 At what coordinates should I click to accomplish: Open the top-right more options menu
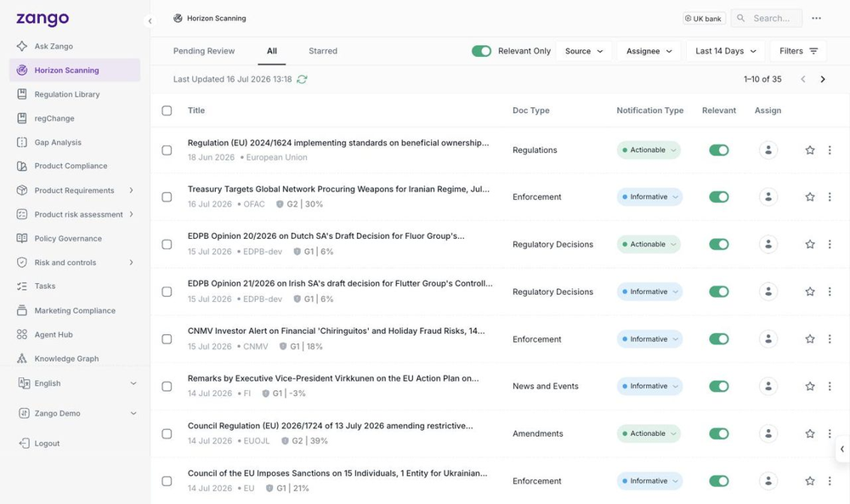[816, 18]
